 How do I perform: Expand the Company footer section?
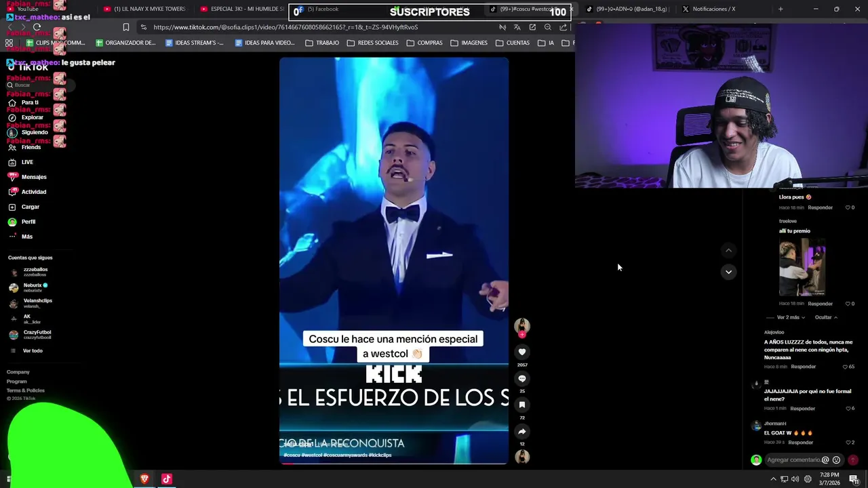tap(18, 372)
